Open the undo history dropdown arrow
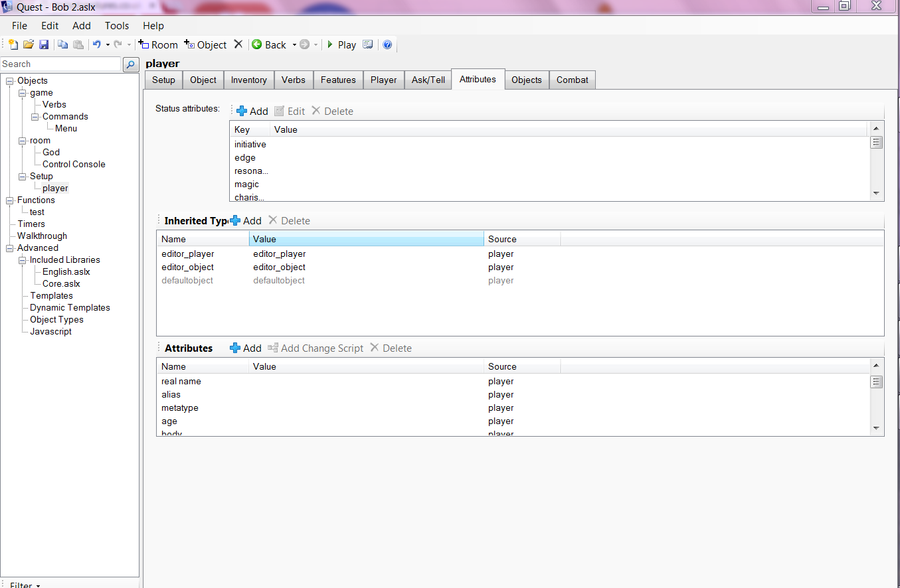The width and height of the screenshot is (900, 588). 108,45
